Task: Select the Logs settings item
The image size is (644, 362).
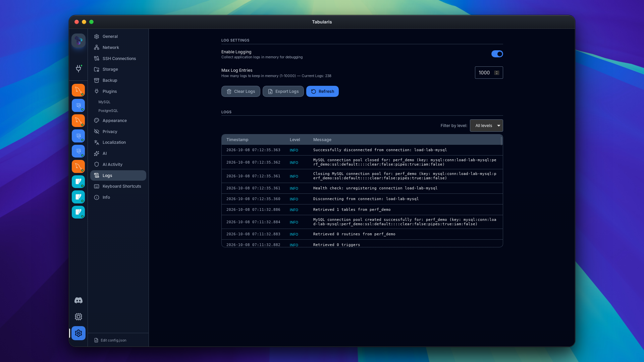Action: (118, 176)
